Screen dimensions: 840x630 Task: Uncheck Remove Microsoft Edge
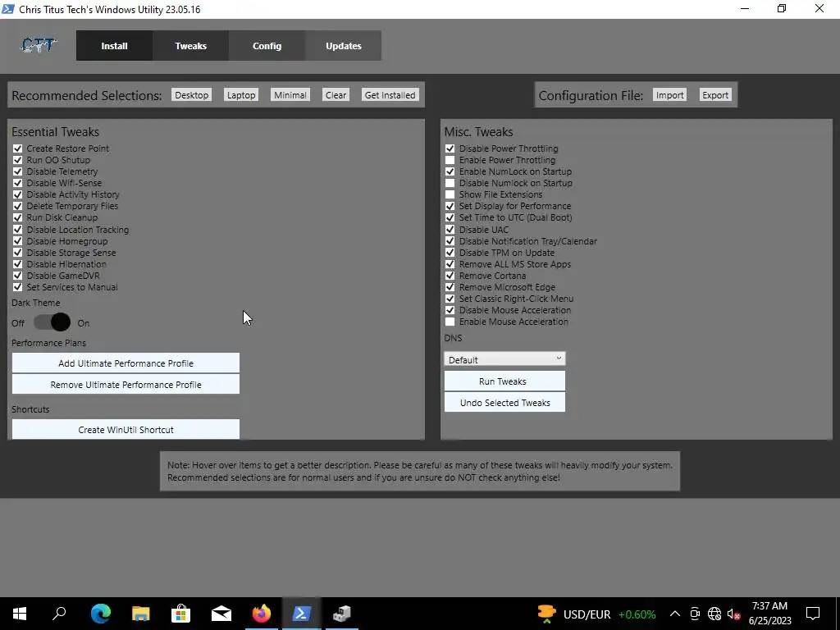coord(450,287)
